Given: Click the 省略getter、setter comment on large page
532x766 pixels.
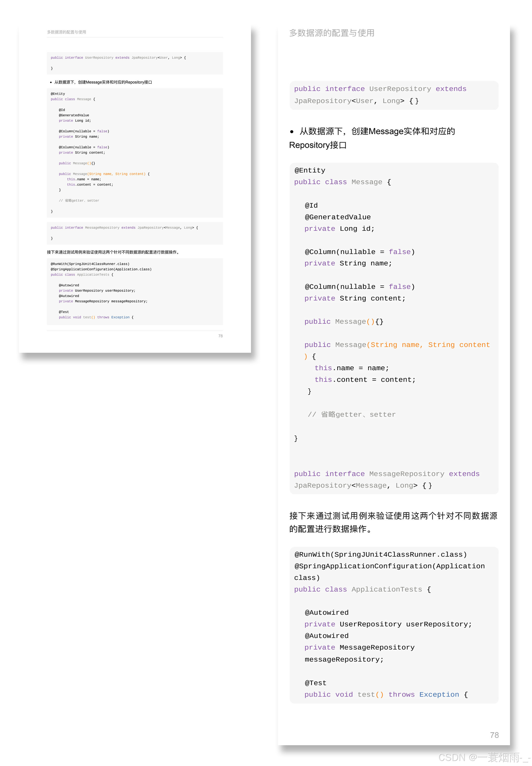Looking at the screenshot, I should (352, 414).
